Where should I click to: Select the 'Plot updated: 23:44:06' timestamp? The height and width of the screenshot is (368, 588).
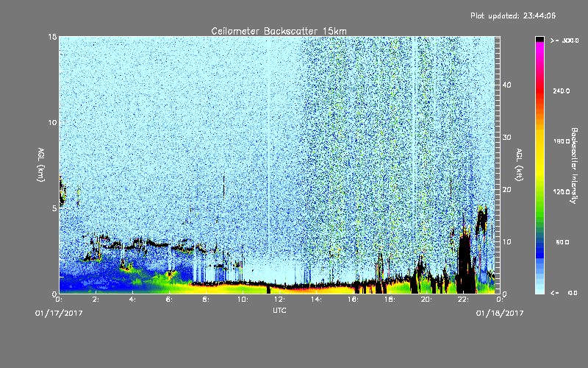tap(513, 15)
